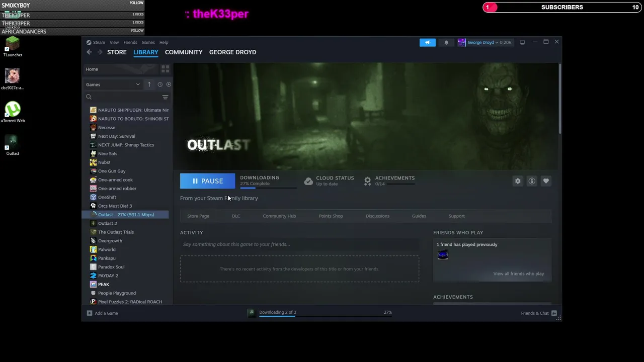The width and height of the screenshot is (644, 362).
Task: Click the Palworld game icon in list
Action: pyautogui.click(x=93, y=249)
